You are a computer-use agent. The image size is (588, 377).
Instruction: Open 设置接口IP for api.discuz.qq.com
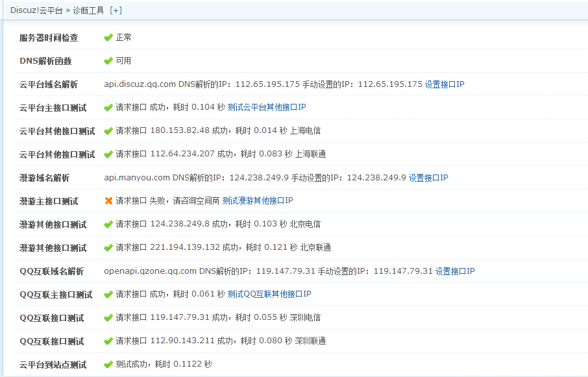445,84
